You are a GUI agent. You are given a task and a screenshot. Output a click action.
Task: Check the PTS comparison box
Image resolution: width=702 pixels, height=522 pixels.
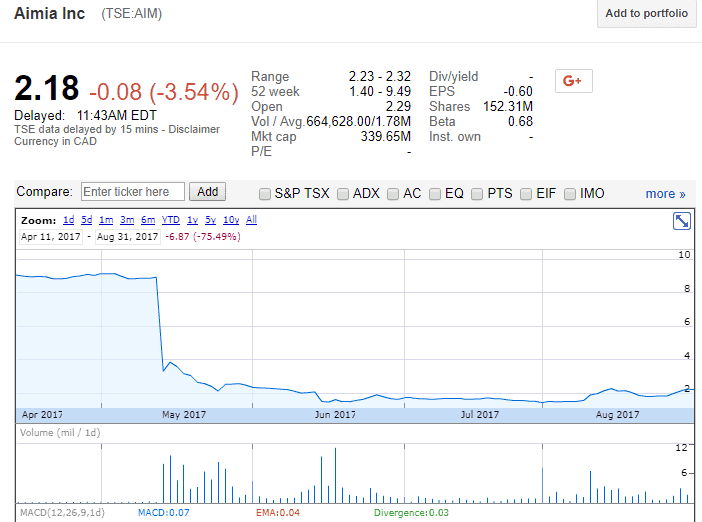point(477,194)
